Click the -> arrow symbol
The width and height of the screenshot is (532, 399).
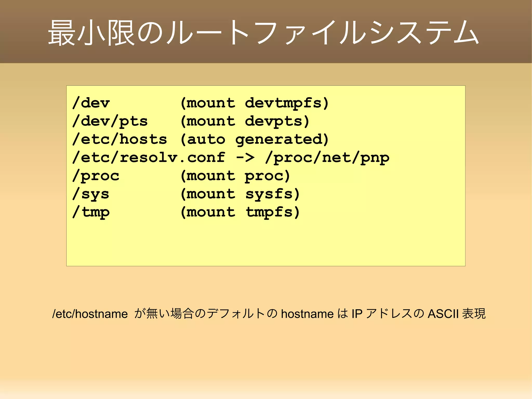pos(245,158)
